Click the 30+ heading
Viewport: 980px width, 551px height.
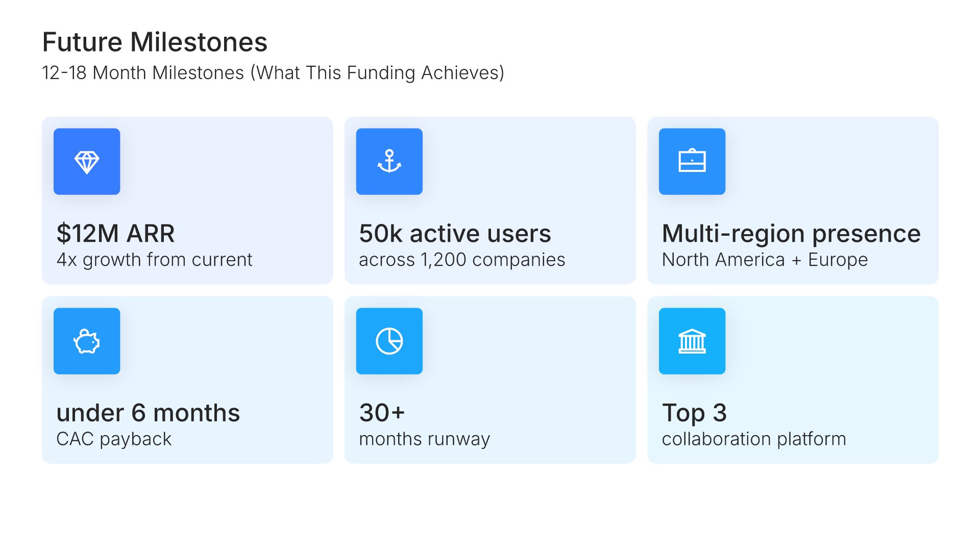[x=382, y=413]
